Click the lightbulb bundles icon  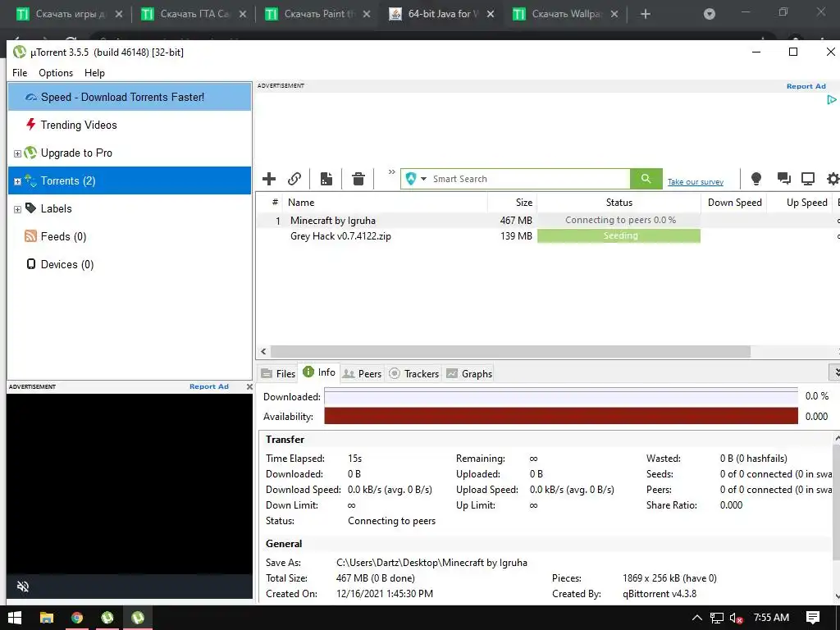756,178
